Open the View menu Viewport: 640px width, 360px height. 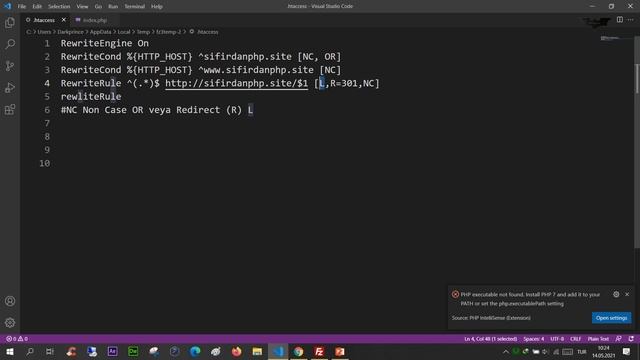82,6
